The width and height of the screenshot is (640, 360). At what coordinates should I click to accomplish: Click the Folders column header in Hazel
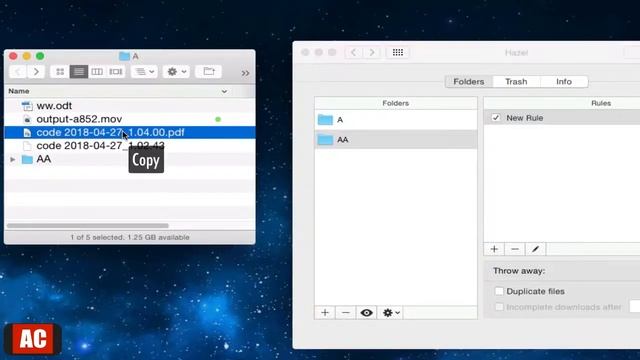click(x=396, y=103)
